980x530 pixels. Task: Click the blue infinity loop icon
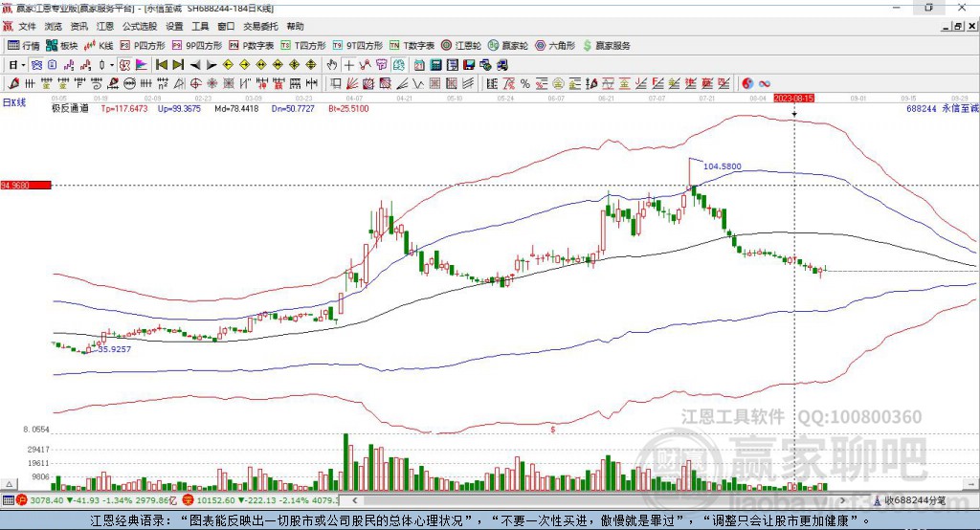765,83
